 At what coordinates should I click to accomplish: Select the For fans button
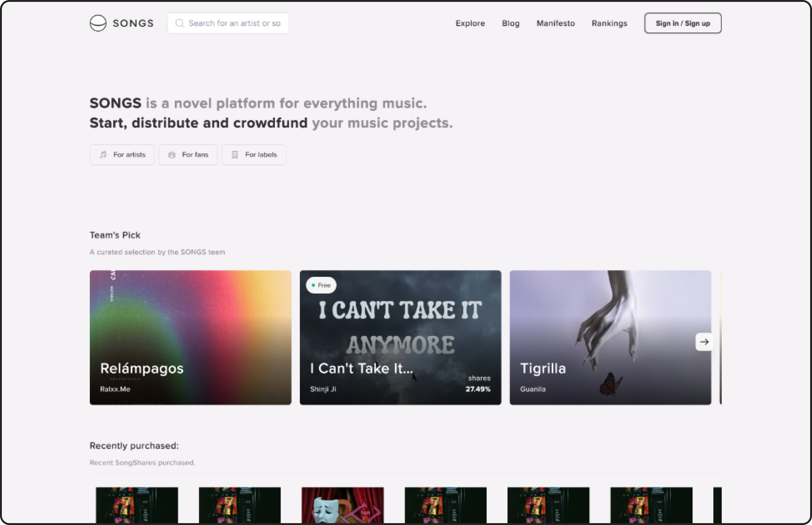click(x=188, y=155)
